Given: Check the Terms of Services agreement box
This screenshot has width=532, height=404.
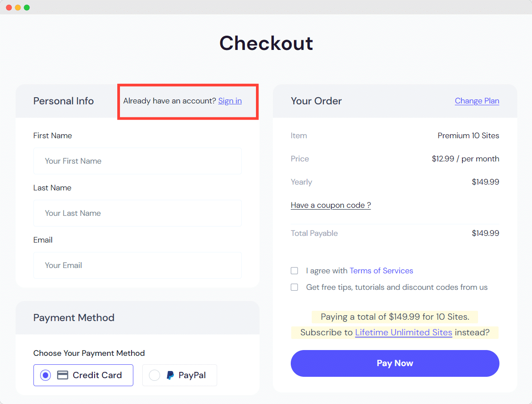Looking at the screenshot, I should pyautogui.click(x=294, y=271).
